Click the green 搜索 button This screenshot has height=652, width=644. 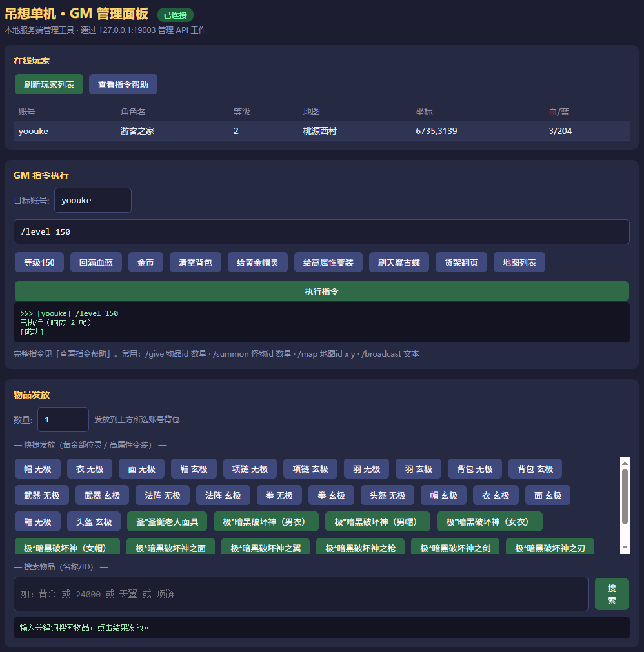[x=612, y=594]
